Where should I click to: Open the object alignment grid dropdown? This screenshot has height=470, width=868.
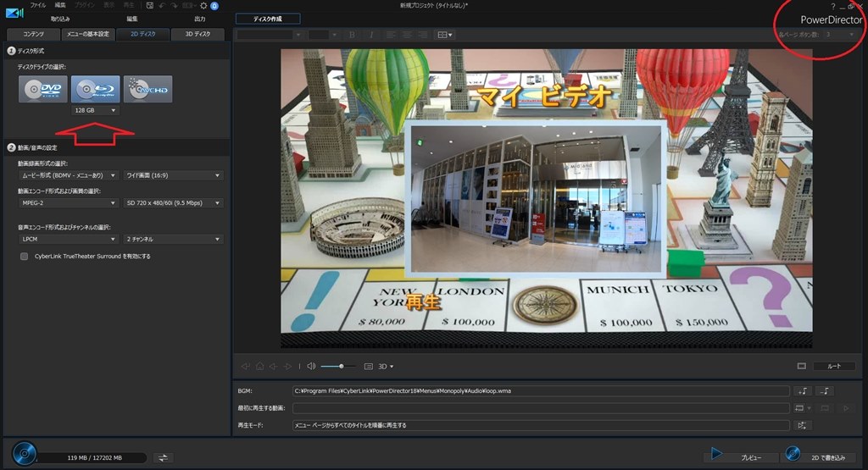tap(445, 35)
